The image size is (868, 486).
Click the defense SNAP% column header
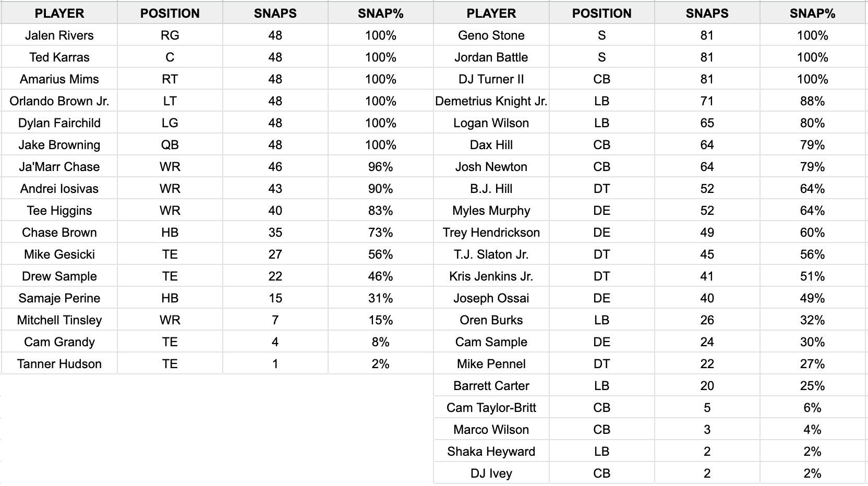(x=812, y=14)
